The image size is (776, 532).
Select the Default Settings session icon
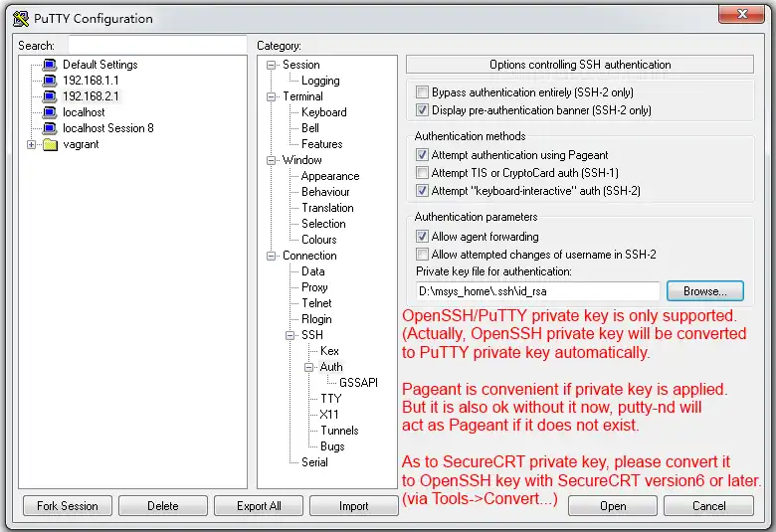point(50,65)
